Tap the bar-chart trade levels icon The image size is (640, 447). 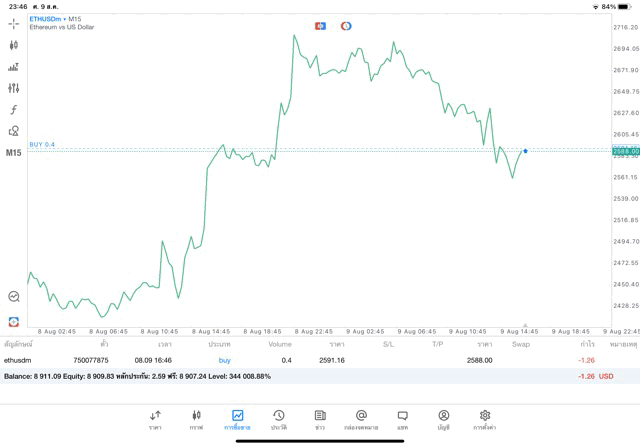[x=13, y=67]
